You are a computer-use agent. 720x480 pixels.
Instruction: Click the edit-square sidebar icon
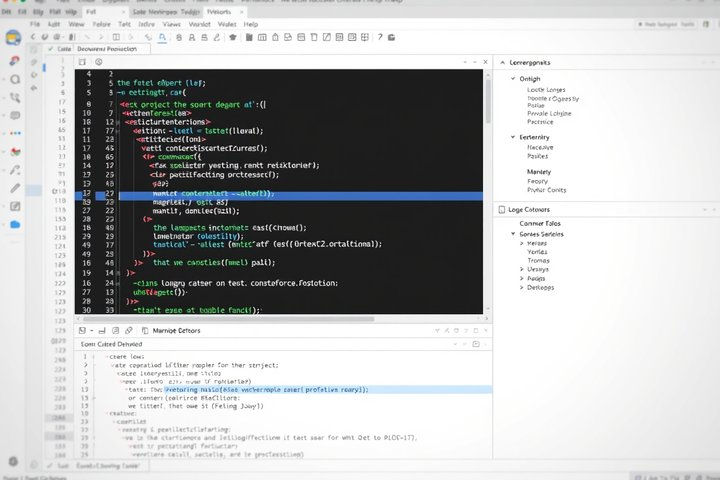point(15,206)
